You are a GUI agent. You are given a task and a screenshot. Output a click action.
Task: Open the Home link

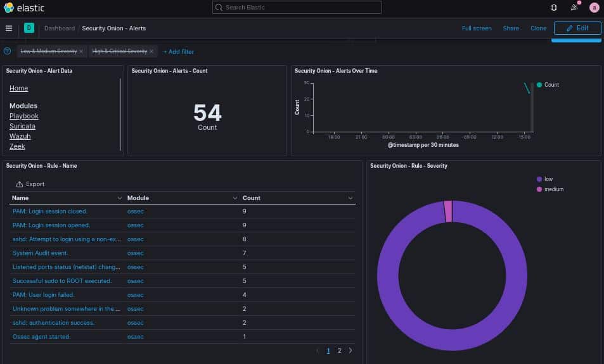pos(18,88)
